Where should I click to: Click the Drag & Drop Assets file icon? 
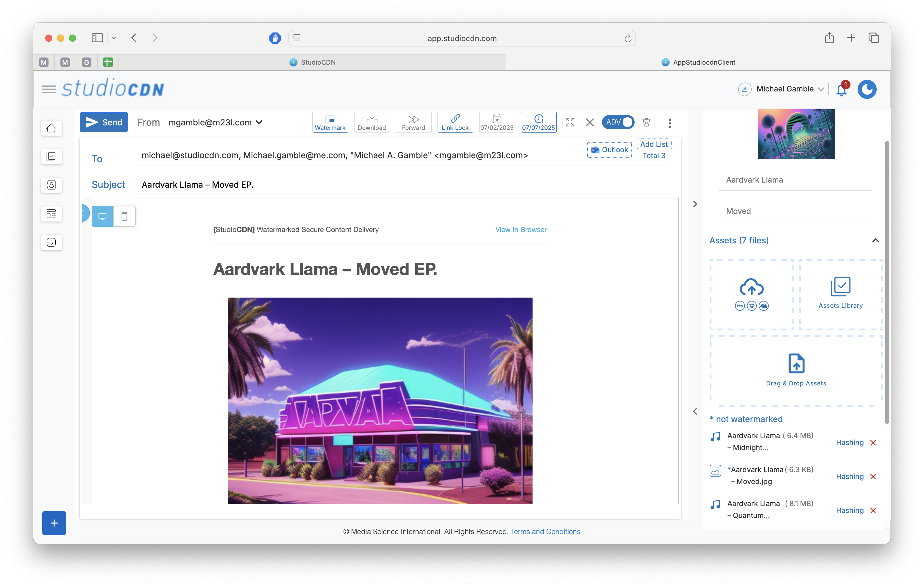(796, 363)
